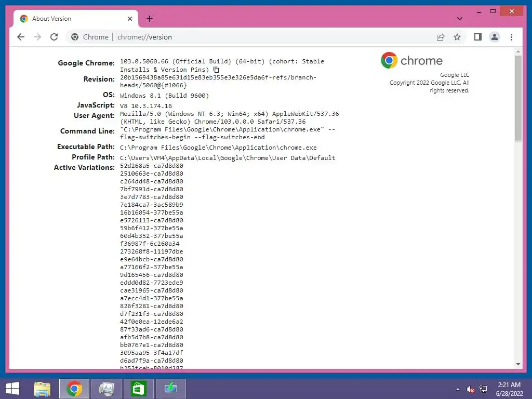Screen dimensions: 532x399
Task: Click the variation '7e184ca7-3ac589b9'
Action: (151, 205)
